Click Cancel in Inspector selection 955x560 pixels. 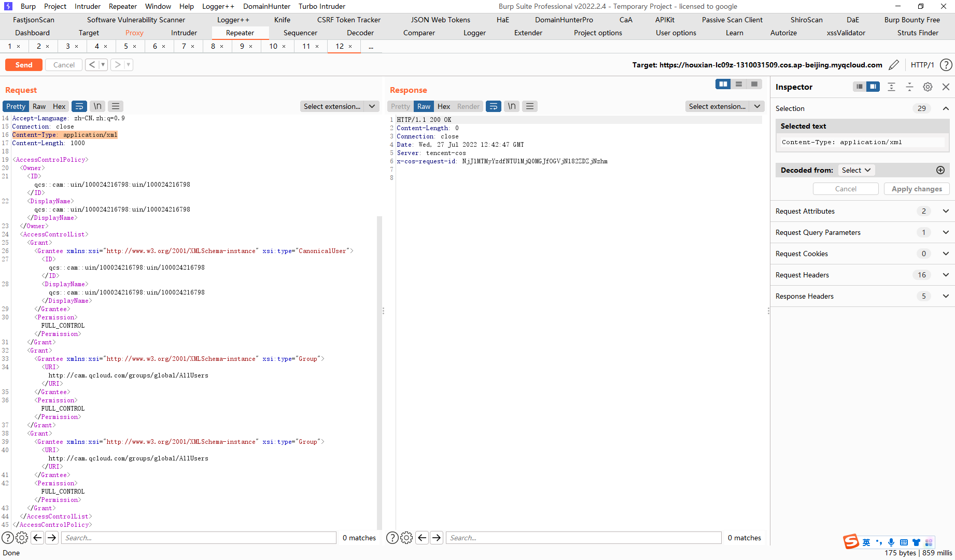846,189
